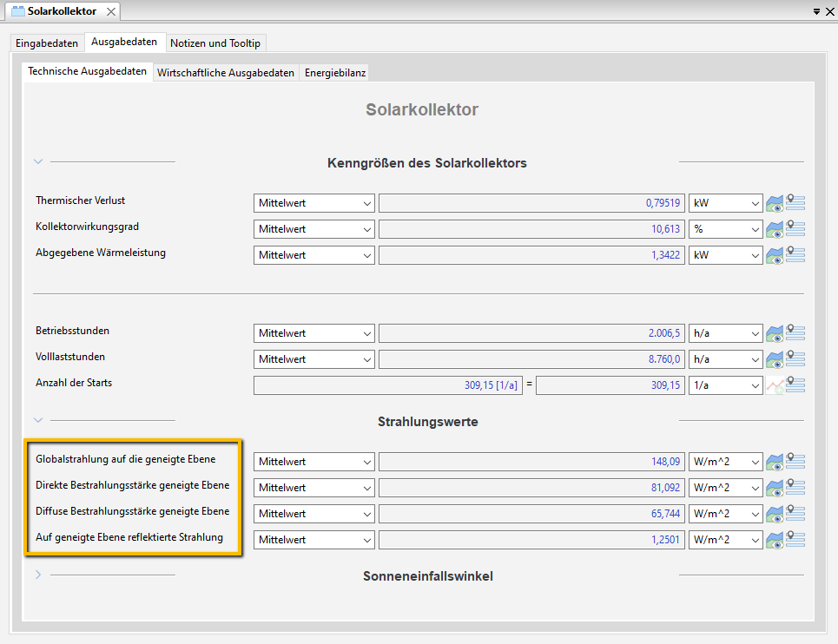Click the label 'Direkte Bestrahlungsstärke geneigte Ebene'
The image size is (838, 644).
tap(133, 485)
